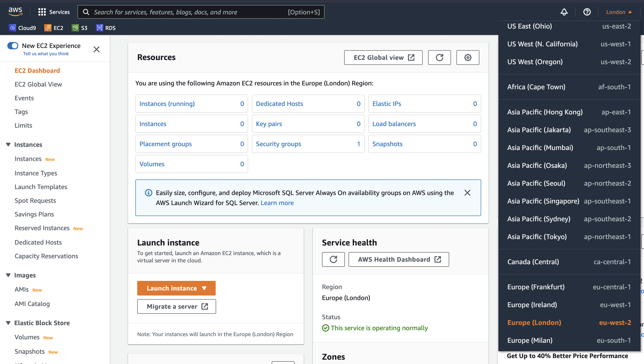Click the Launch instance dropdown arrow

pos(204,288)
